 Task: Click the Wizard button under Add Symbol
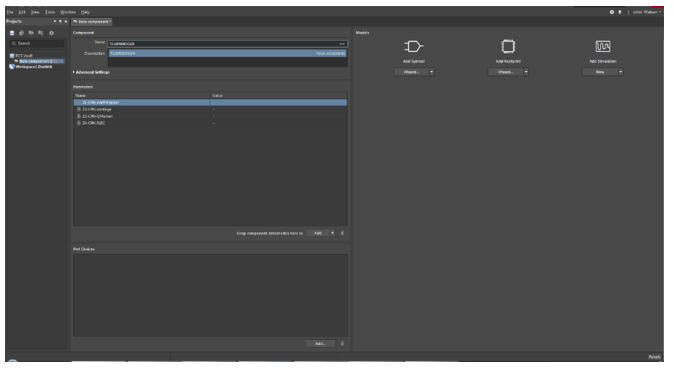[411, 72]
